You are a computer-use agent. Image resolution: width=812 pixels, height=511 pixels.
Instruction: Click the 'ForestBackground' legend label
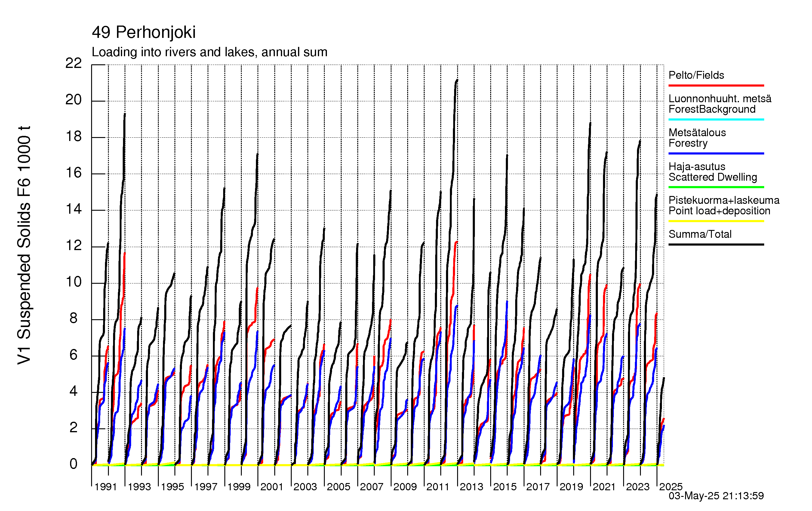(712, 109)
